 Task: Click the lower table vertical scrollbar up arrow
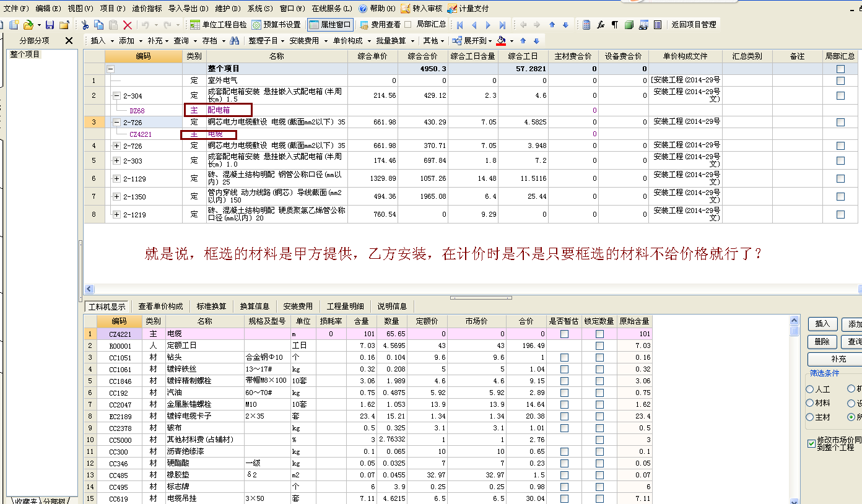795,320
